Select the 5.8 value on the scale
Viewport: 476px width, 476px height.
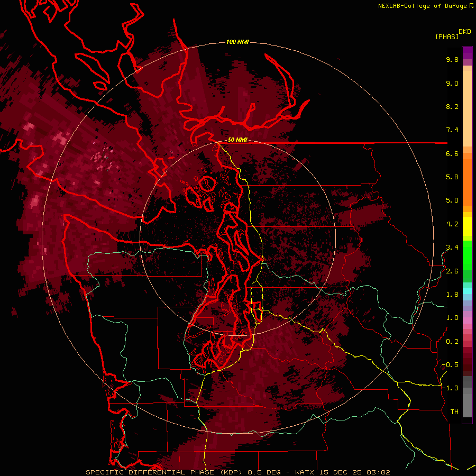(452, 177)
